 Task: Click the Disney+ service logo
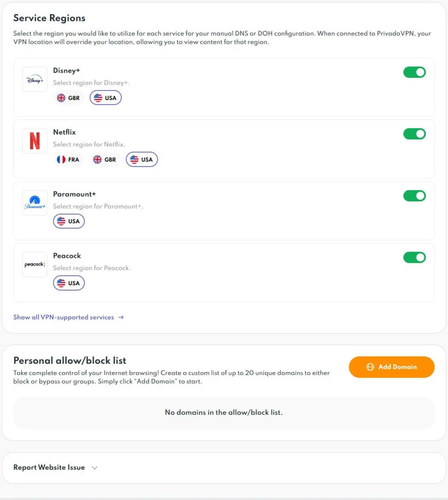[x=34, y=79]
